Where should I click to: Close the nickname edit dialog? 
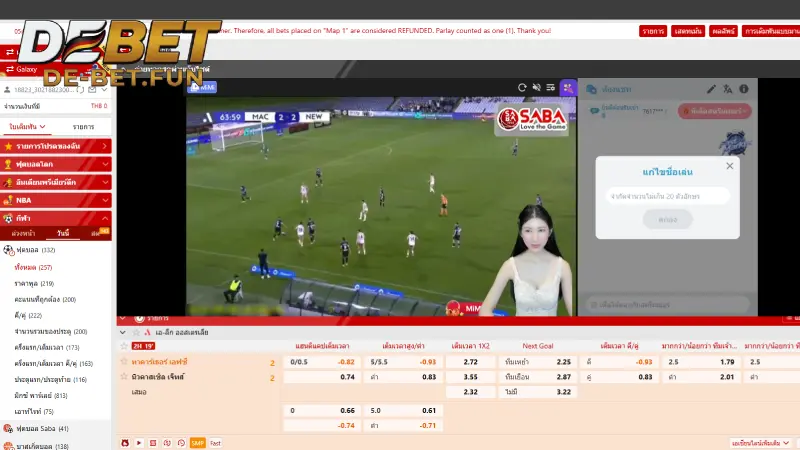coord(730,166)
